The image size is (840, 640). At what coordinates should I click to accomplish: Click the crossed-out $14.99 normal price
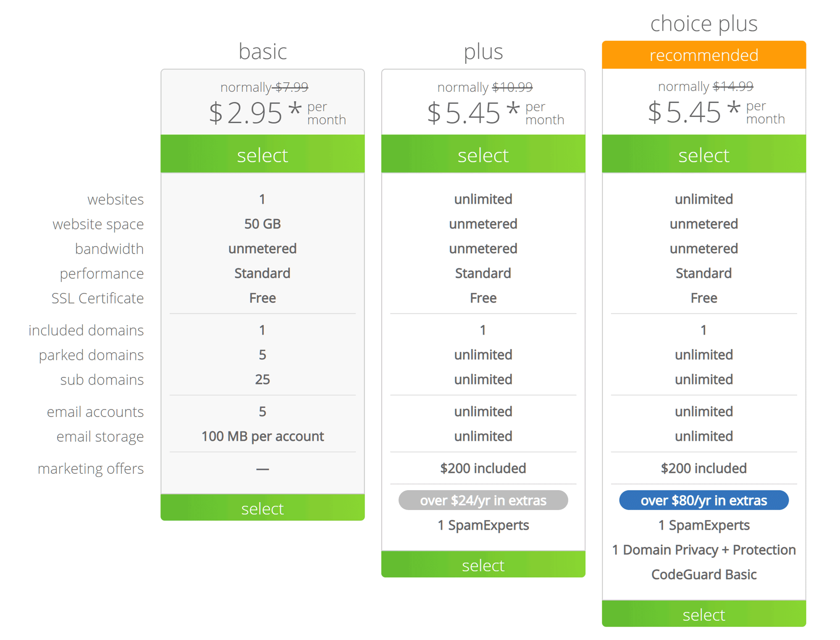733,86
